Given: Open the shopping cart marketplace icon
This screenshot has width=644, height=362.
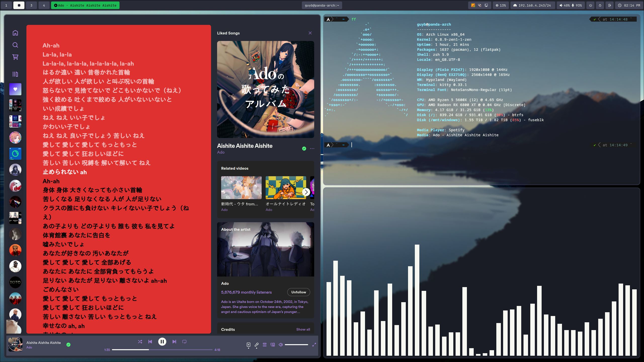Looking at the screenshot, I should click(15, 57).
